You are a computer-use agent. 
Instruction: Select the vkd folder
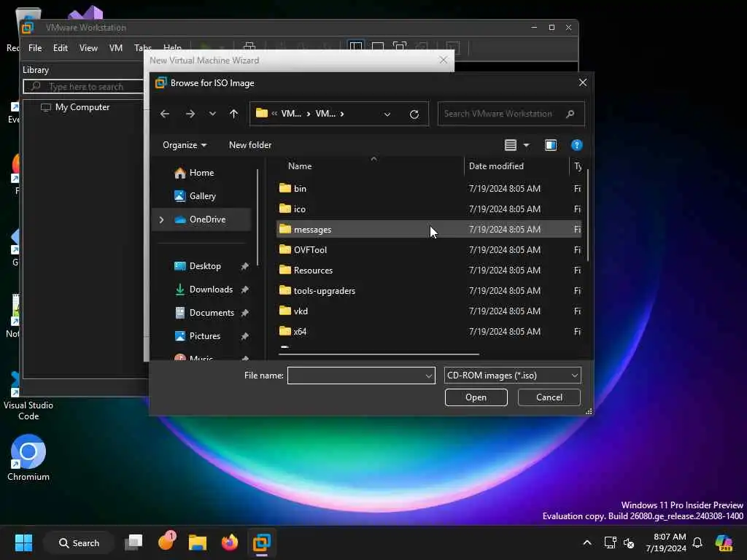429,311
